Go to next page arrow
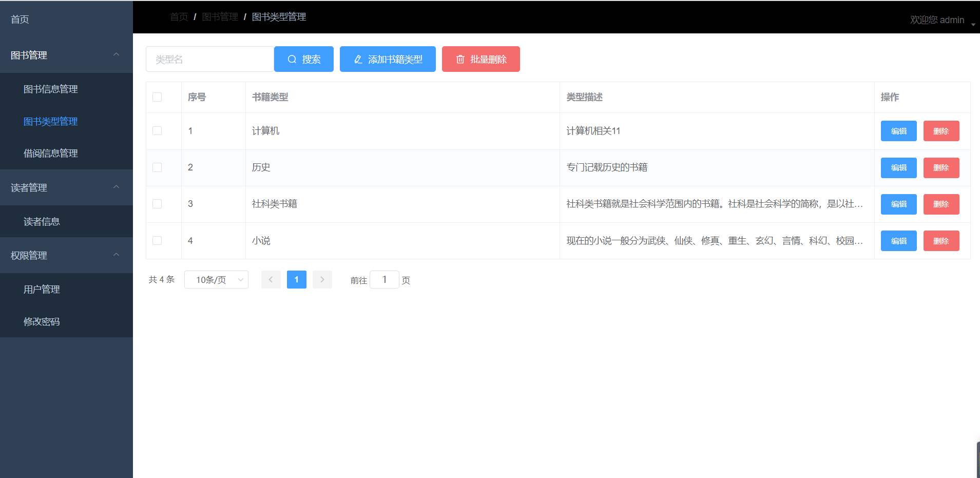 point(322,280)
